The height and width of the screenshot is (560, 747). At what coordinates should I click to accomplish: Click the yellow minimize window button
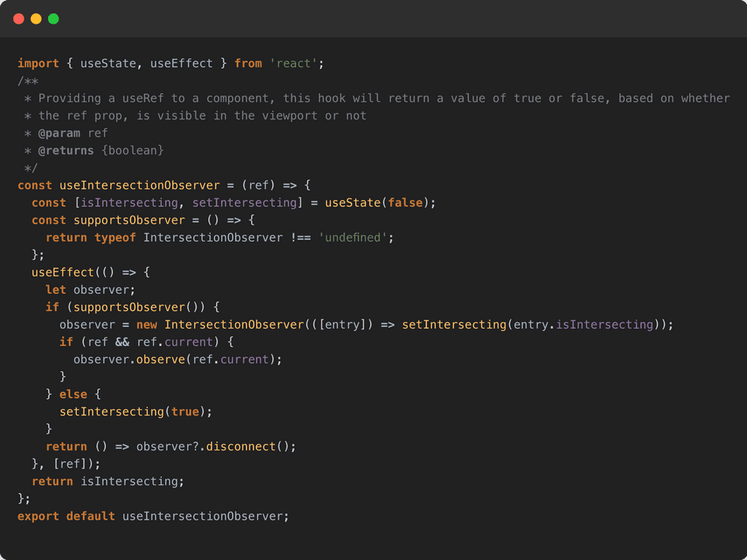tap(36, 19)
